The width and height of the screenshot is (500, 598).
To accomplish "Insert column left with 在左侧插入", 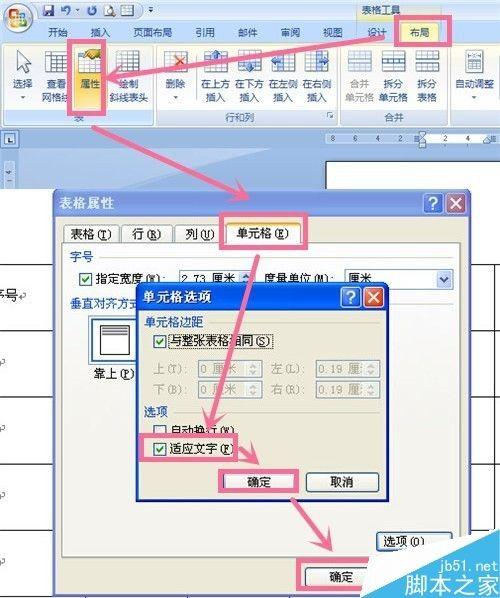I will pyautogui.click(x=283, y=76).
